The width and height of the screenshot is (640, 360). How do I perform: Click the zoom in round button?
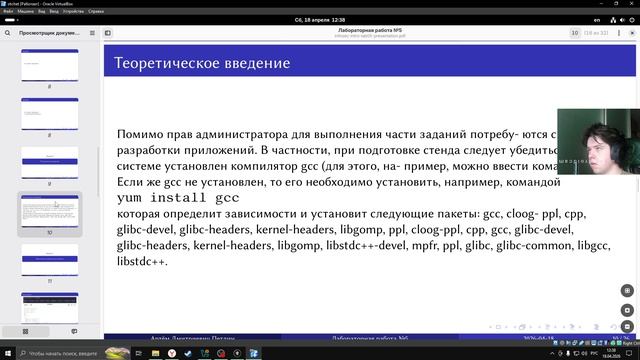[627, 310]
